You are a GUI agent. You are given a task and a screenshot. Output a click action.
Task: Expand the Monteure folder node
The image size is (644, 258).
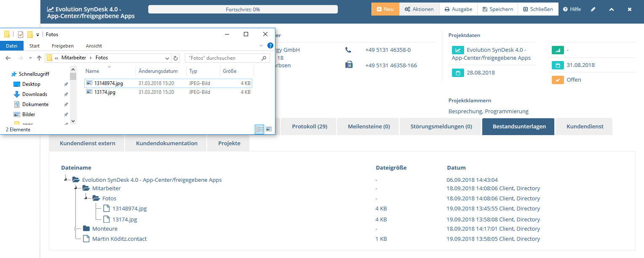(75, 229)
